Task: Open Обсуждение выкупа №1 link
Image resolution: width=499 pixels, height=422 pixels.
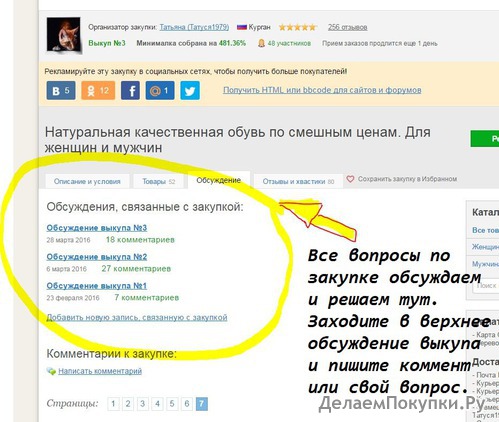Action: point(97,286)
